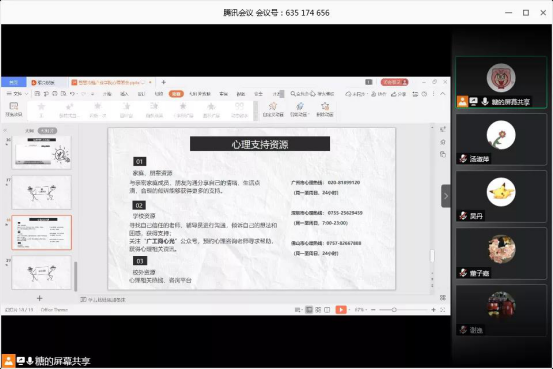The width and height of the screenshot is (553, 369).
Task: Click the add new slide plus icon
Action: coord(40,298)
